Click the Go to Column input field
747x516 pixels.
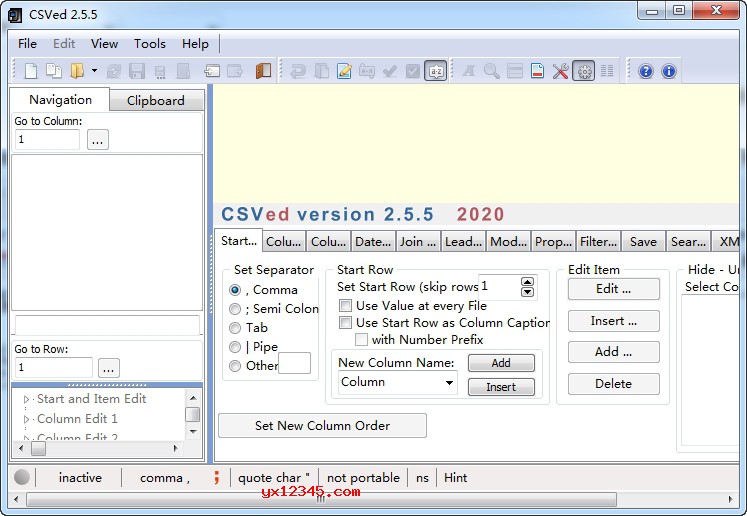(x=47, y=140)
